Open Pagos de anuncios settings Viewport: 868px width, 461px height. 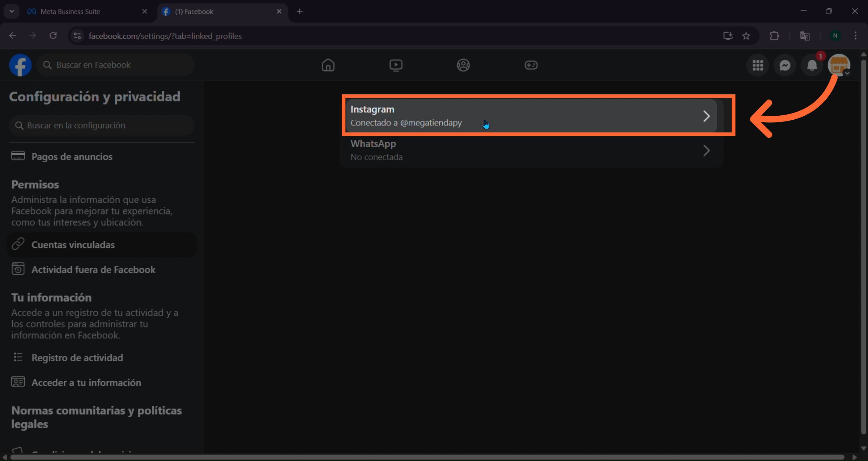(72, 157)
